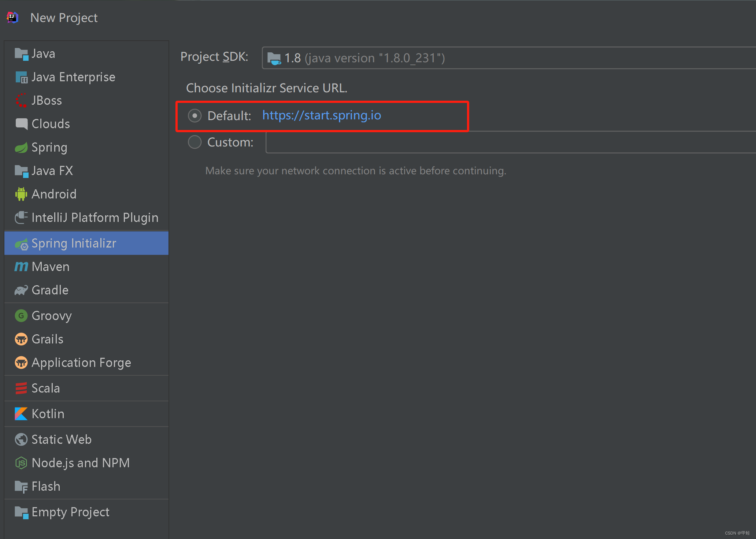Enable the Default Initializr service URL option
This screenshot has width=756, height=539.
(x=194, y=115)
